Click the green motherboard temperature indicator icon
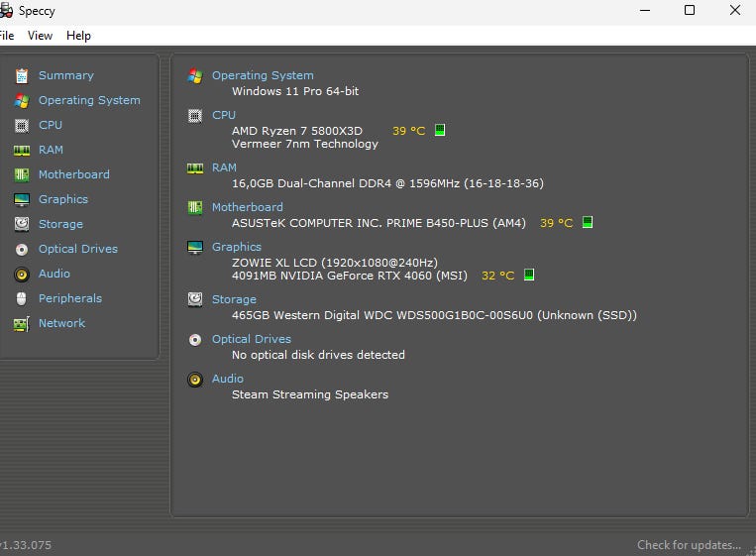Image resolution: width=756 pixels, height=556 pixels. click(x=588, y=222)
